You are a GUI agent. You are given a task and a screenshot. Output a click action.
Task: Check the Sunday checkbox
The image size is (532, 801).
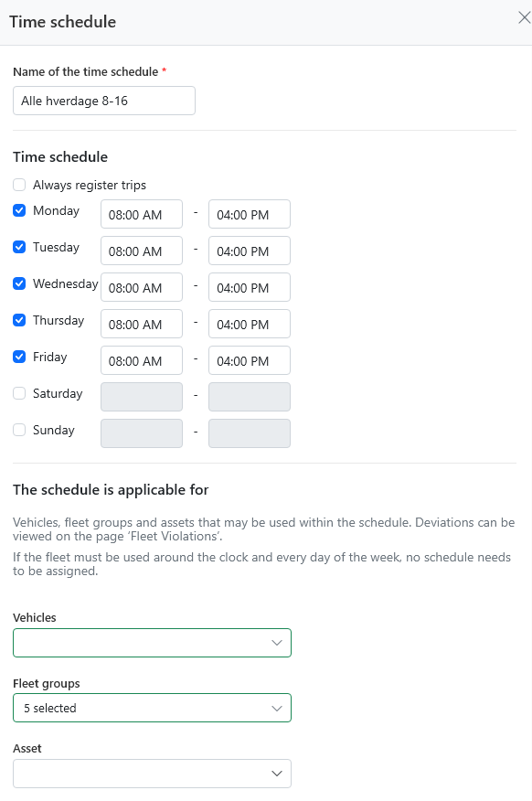pyautogui.click(x=19, y=430)
